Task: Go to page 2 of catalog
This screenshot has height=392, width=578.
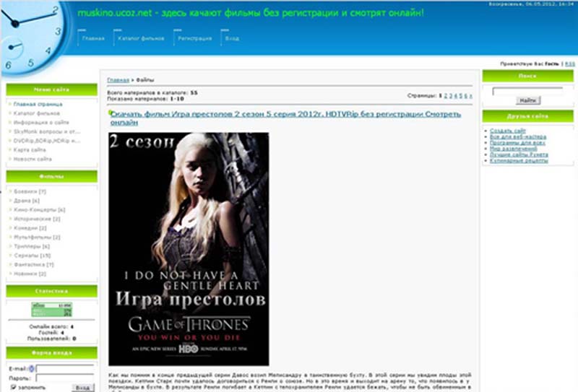Action: tap(446, 96)
